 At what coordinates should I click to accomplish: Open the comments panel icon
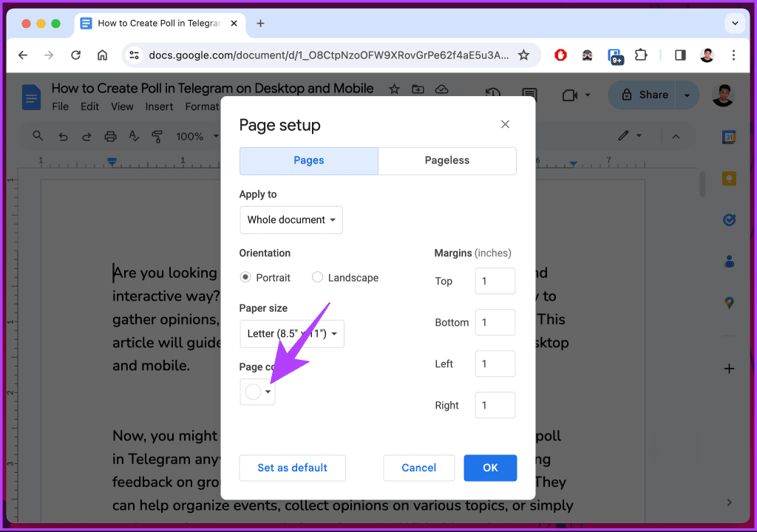click(x=529, y=95)
